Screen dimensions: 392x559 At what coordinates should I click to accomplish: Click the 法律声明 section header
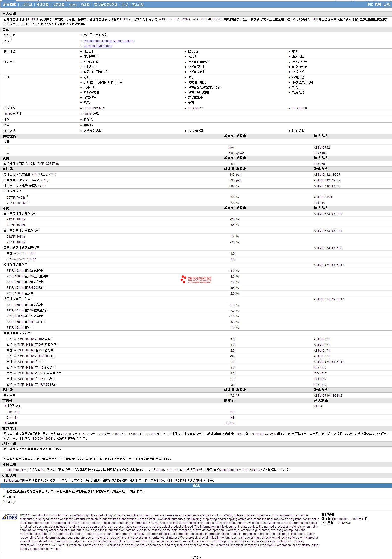click(9, 444)
